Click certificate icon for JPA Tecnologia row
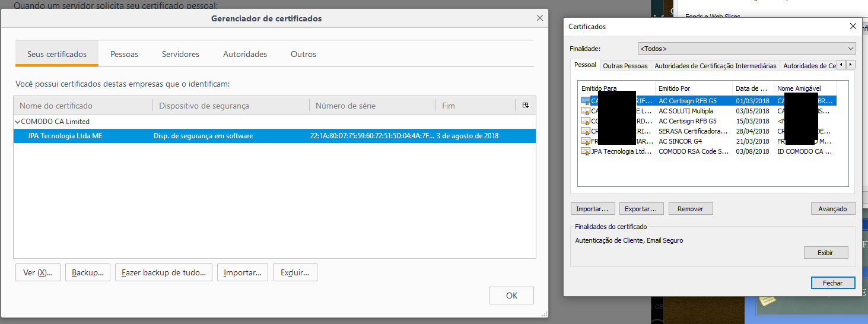This screenshot has height=324, width=868. point(586,151)
